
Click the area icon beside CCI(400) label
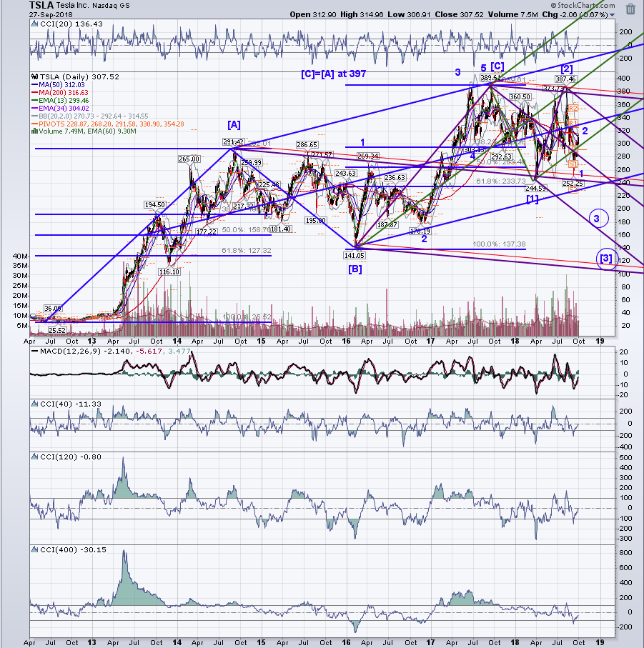pyautogui.click(x=35, y=549)
